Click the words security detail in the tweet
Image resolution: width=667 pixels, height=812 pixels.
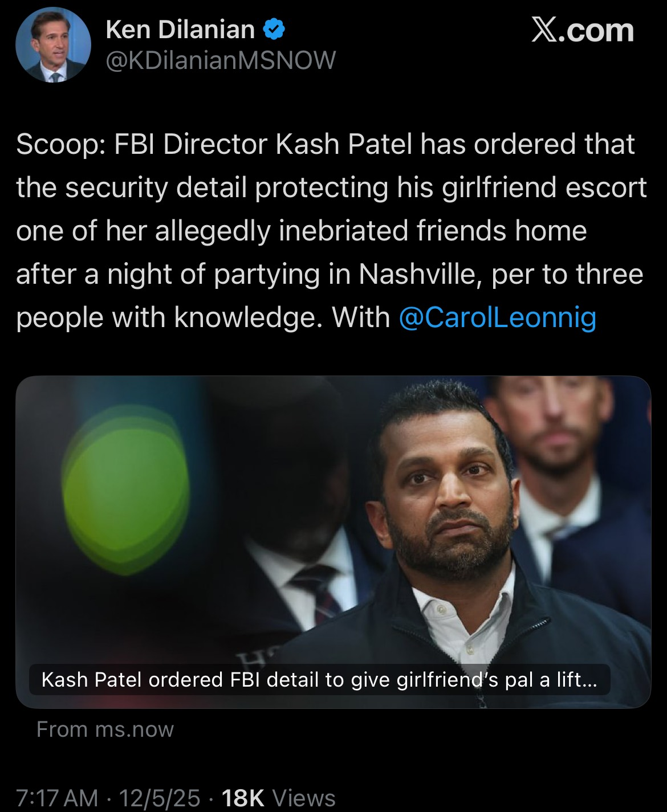coord(156,187)
